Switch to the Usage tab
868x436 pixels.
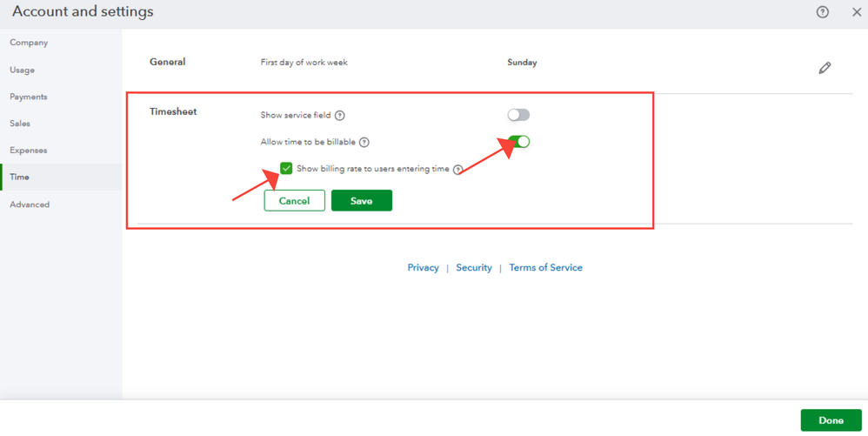tap(23, 70)
